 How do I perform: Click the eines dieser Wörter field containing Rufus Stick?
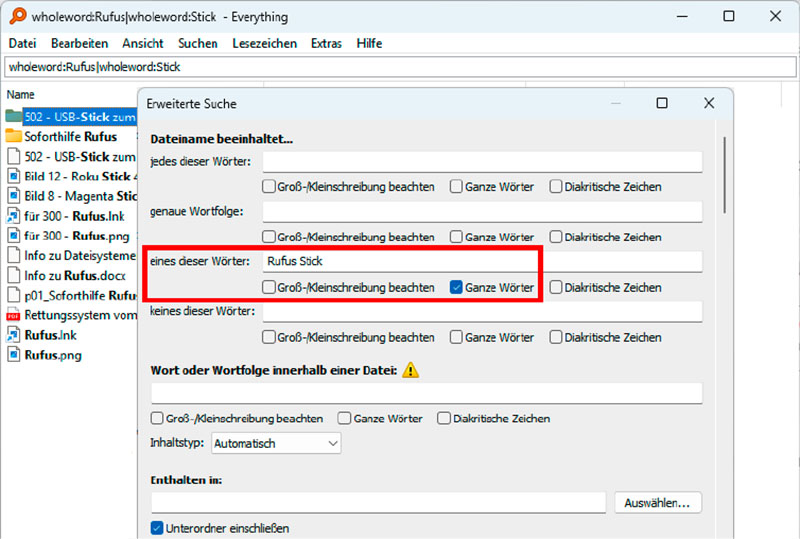(482, 261)
